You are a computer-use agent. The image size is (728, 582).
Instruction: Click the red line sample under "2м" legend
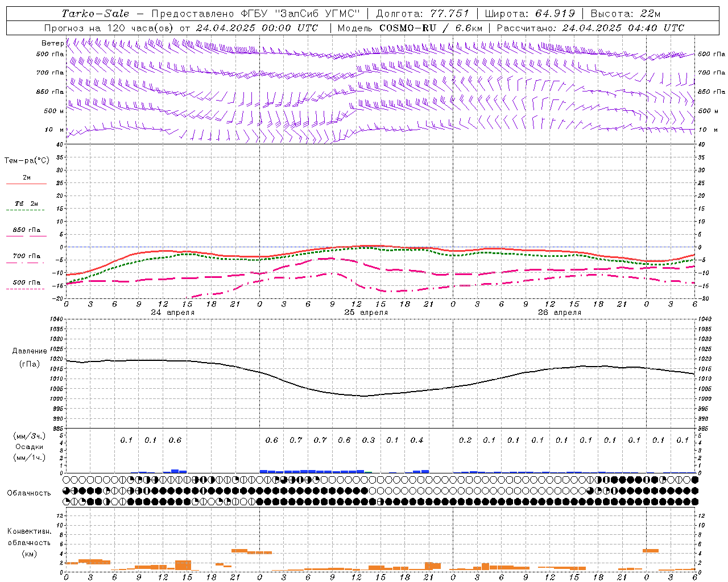26,184
